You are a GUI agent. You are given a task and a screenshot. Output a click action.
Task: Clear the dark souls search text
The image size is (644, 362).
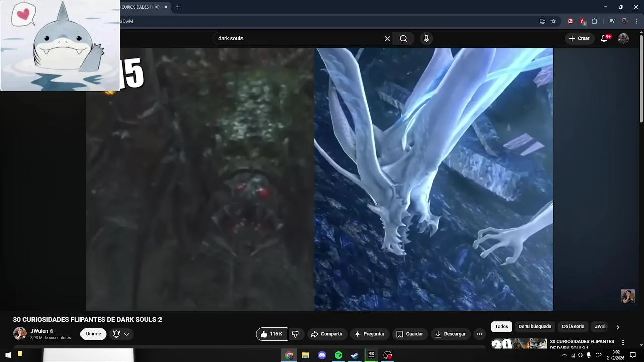click(387, 39)
